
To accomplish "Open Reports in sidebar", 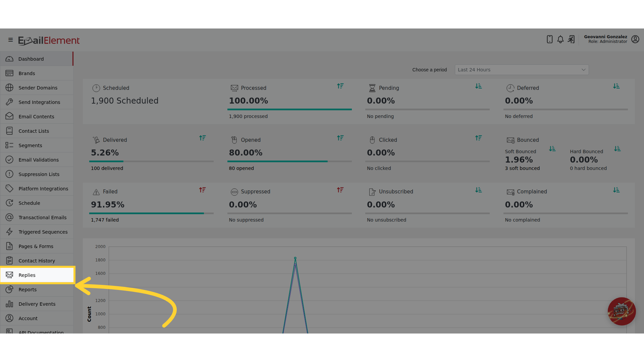I will [37, 290].
